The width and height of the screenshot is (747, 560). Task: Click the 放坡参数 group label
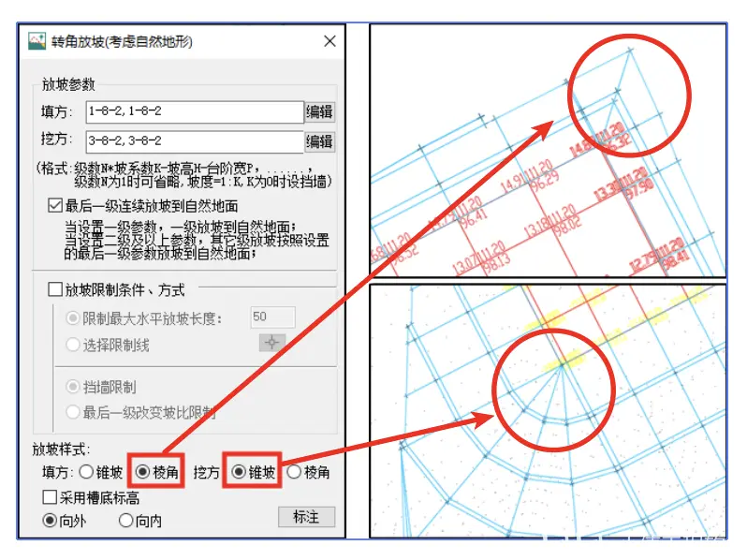click(68, 84)
